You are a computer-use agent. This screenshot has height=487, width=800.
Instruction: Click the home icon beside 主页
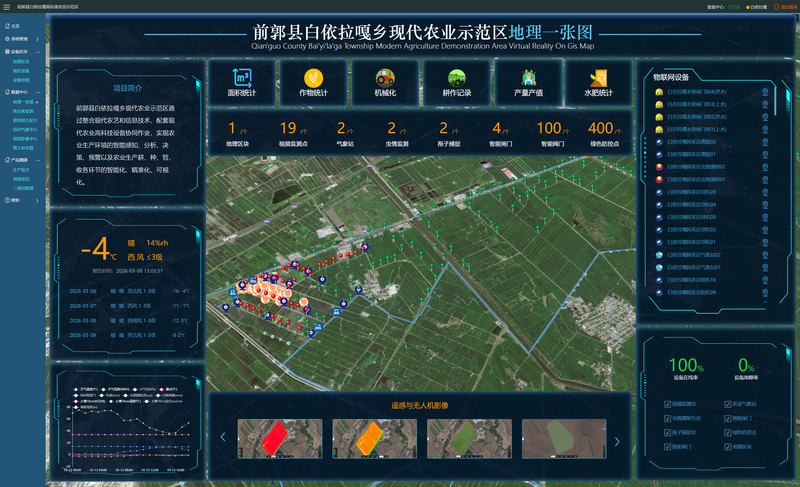(x=7, y=25)
